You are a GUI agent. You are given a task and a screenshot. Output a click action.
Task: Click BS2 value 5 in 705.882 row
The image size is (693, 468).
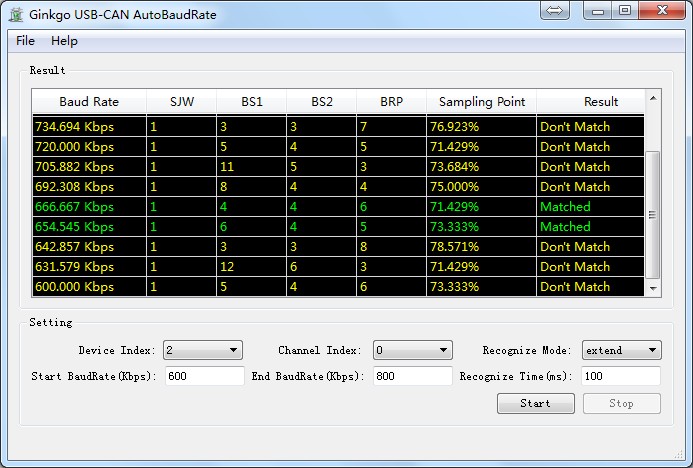click(321, 167)
